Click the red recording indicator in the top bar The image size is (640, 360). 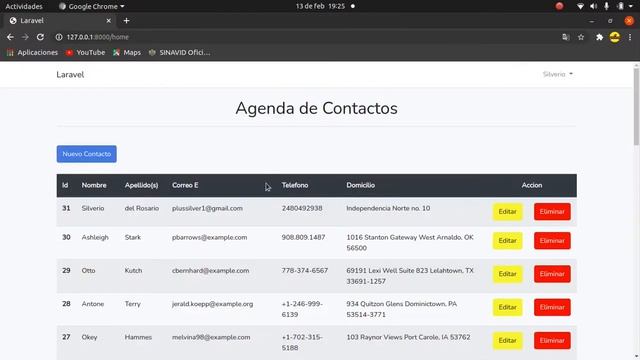click(x=559, y=6)
